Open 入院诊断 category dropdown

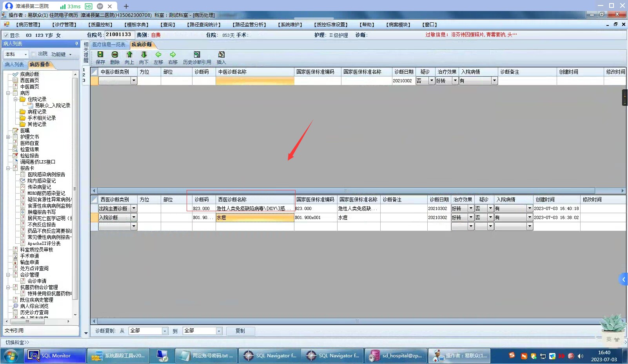(x=134, y=217)
